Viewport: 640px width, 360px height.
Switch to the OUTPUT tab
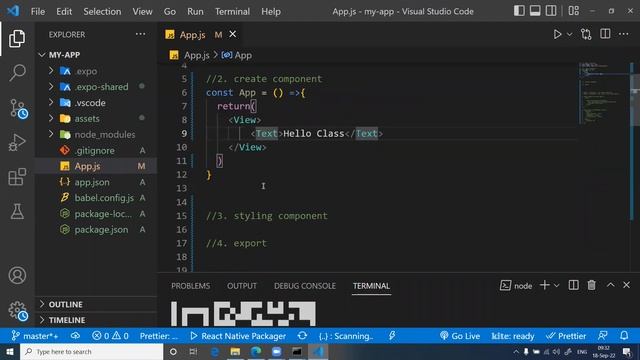coord(242,286)
